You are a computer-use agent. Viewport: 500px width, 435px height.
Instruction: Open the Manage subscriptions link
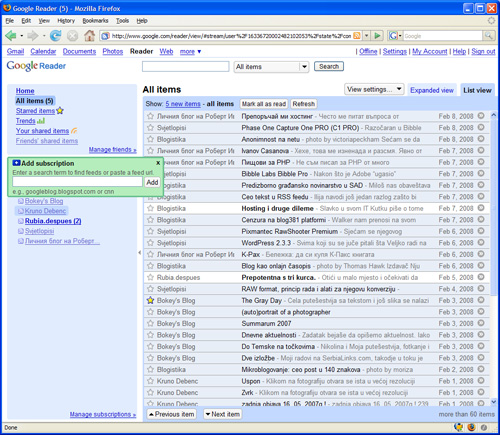(x=103, y=414)
